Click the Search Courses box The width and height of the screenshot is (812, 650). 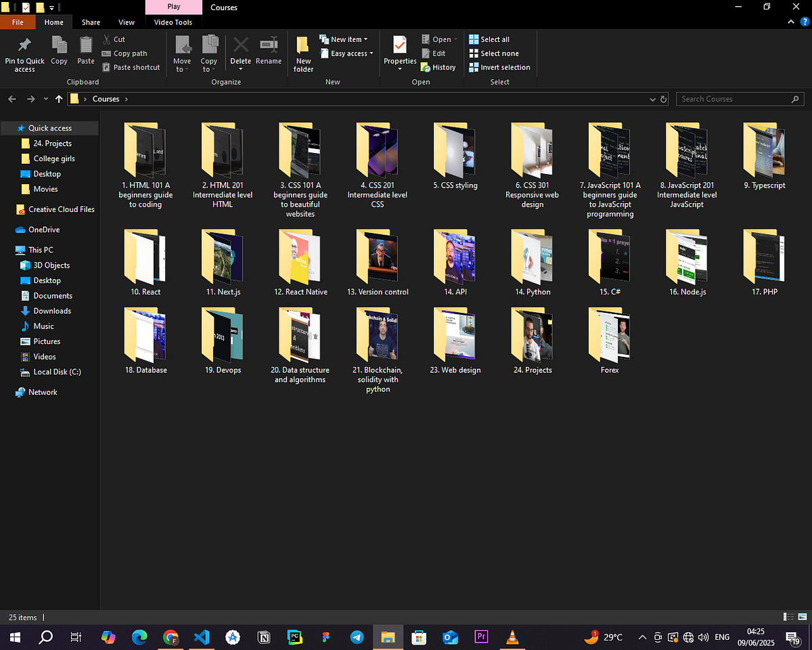(740, 99)
